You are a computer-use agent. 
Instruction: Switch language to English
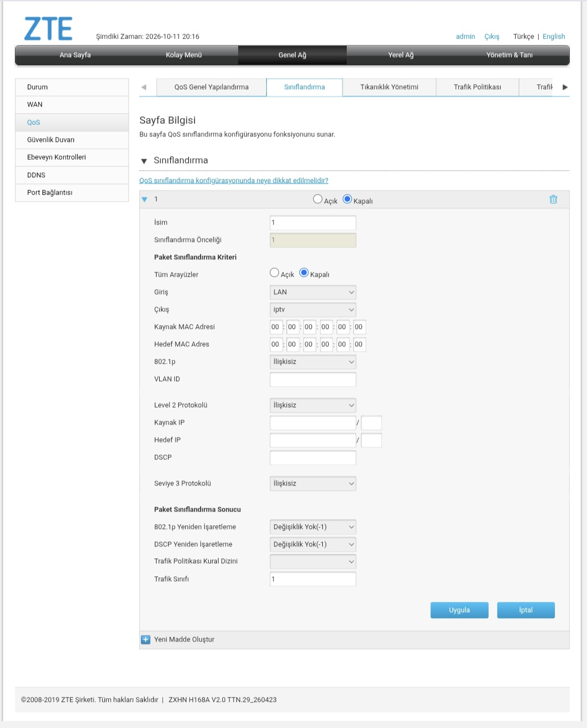click(x=554, y=36)
